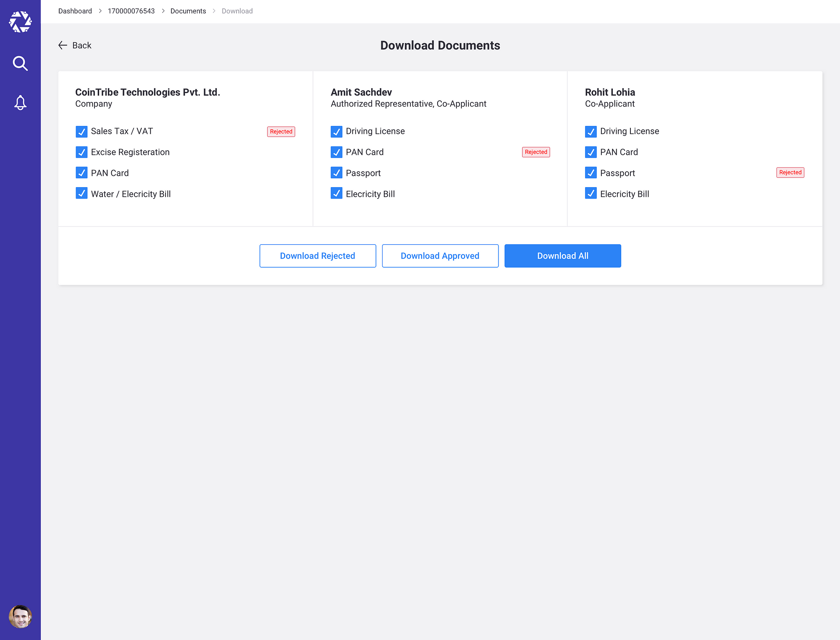
Task: Click chevron after Dashboard breadcrumb
Action: (100, 11)
